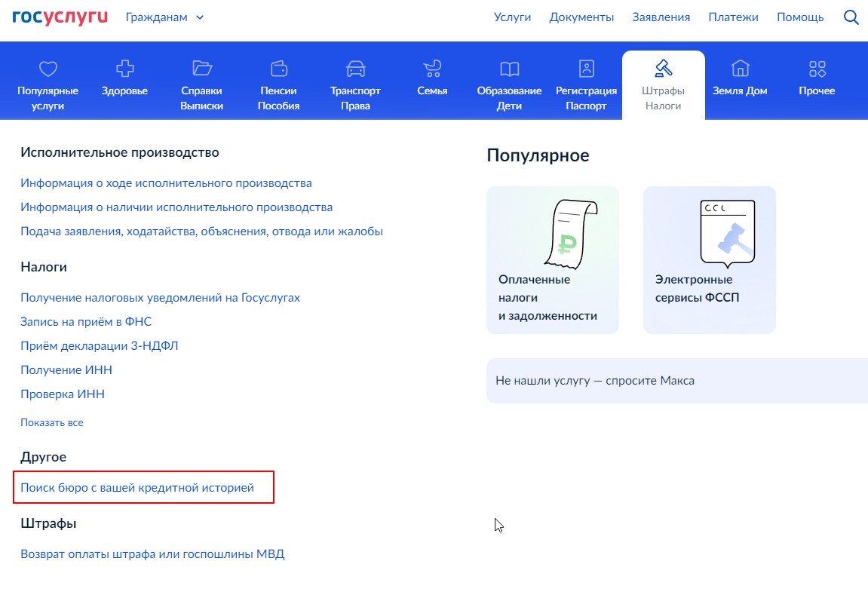Open Поиск бюро с вашей кредитной историей
Screen dimensions: 868x601
[x=137, y=488]
